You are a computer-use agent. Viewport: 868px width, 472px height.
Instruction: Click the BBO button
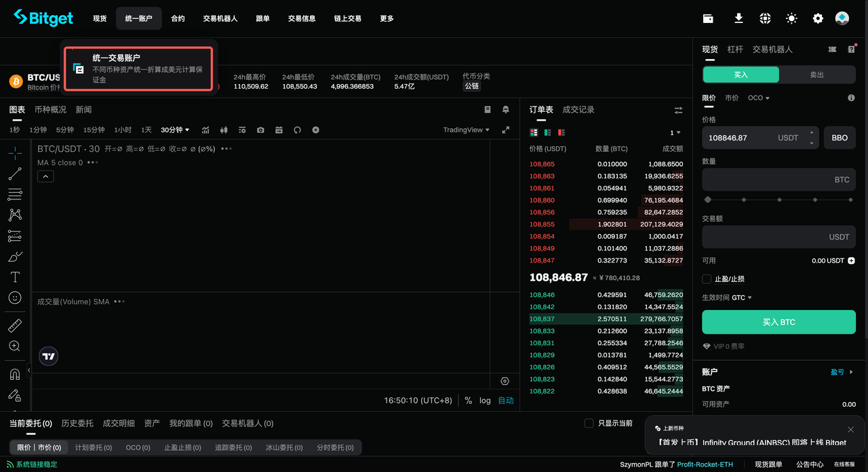click(840, 138)
